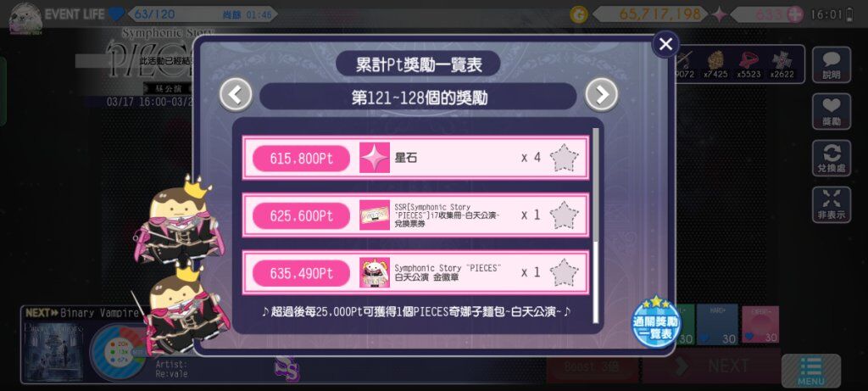868x391 pixels.
Task: Open the 說明 help speech-bubble icon
Action: coord(832,65)
